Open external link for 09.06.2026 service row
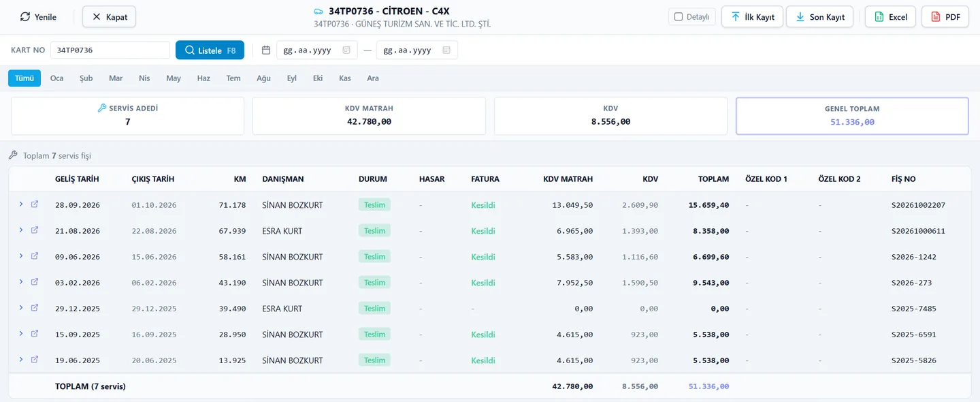The width and height of the screenshot is (980, 402). [35, 256]
